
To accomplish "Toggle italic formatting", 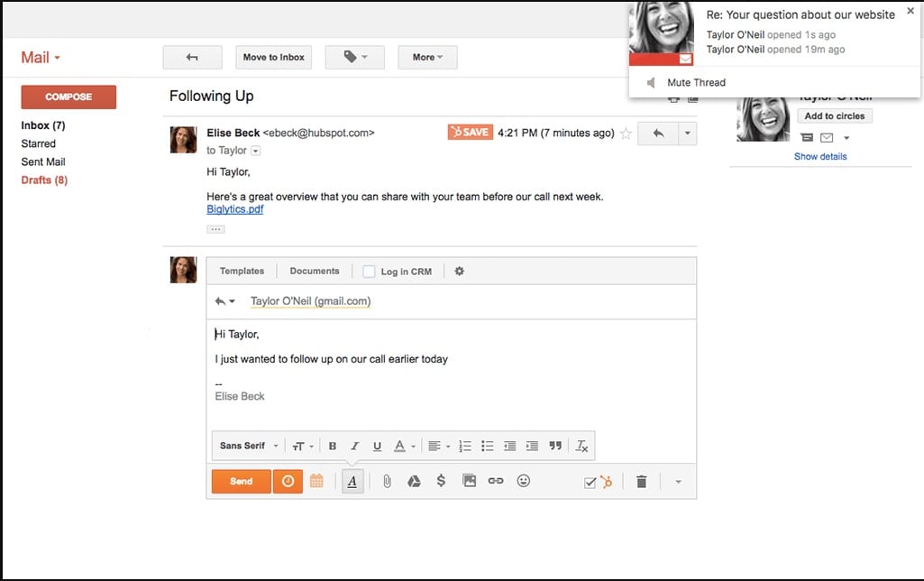I will [355, 446].
